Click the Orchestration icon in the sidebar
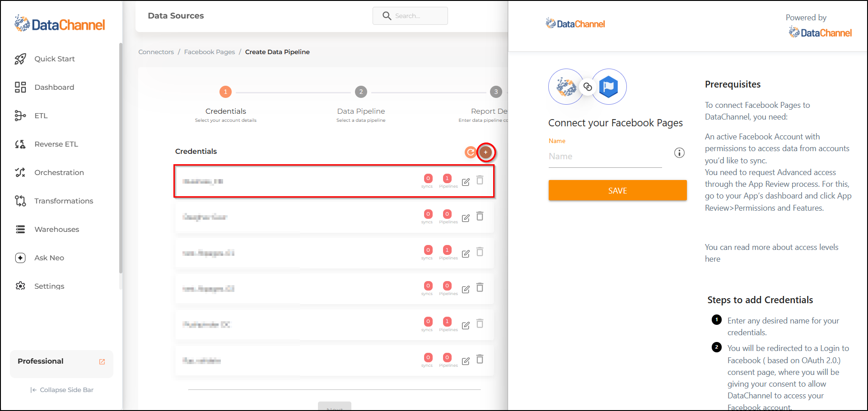Image resolution: width=868 pixels, height=411 pixels. pos(20,172)
